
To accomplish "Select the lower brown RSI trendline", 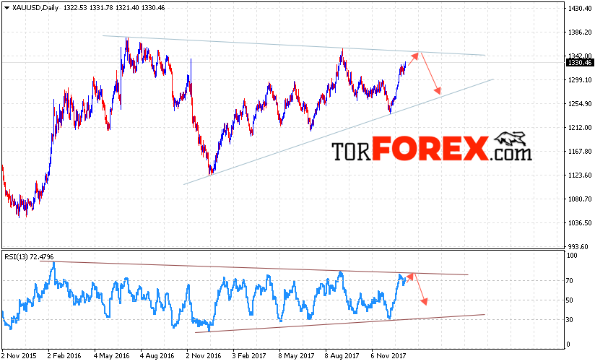I will coord(340,324).
